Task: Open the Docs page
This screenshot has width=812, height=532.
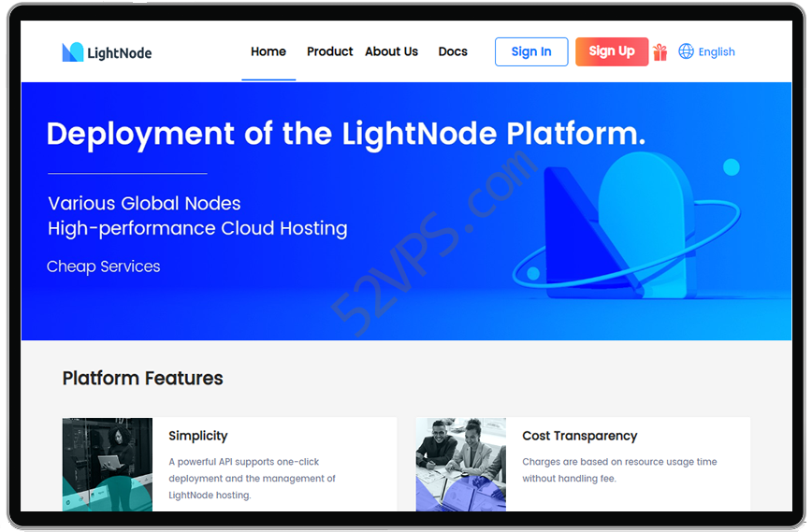Action: pos(453,51)
